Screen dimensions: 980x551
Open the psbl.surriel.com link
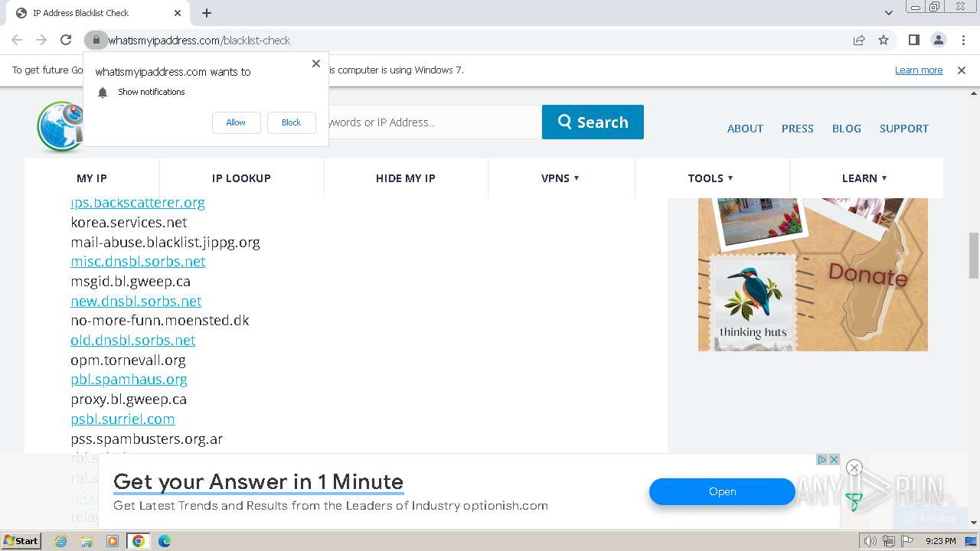(x=122, y=419)
